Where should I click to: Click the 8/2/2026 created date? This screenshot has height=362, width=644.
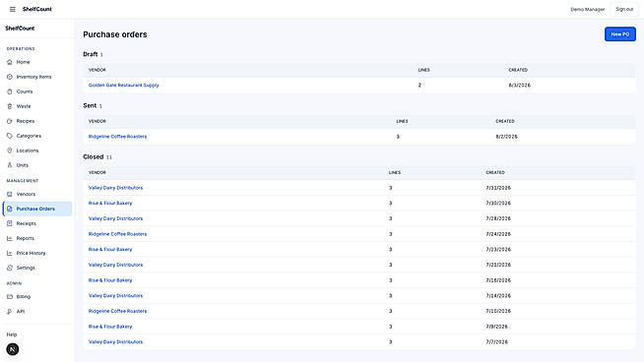click(x=506, y=137)
